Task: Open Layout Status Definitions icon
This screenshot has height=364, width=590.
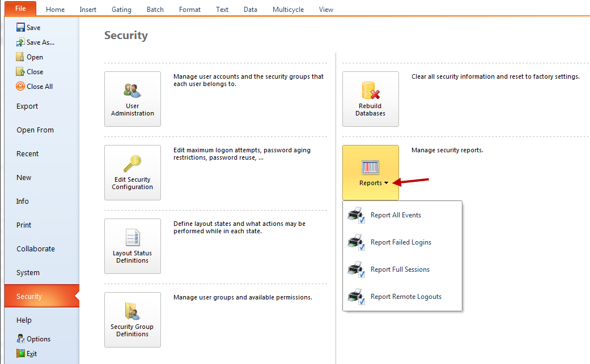Action: click(132, 238)
